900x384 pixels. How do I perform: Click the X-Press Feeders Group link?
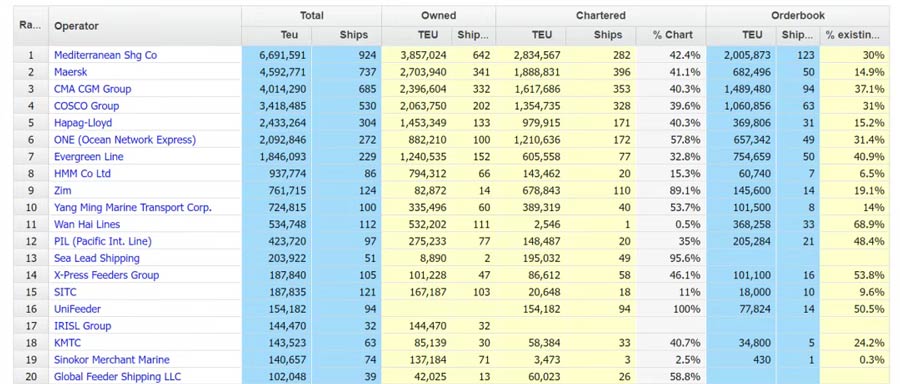coord(106,275)
